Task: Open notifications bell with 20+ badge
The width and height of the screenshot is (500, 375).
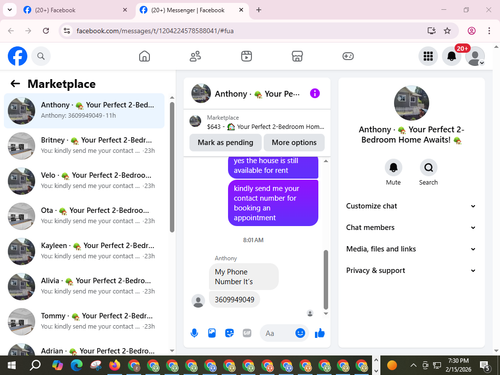Action: pos(452,56)
